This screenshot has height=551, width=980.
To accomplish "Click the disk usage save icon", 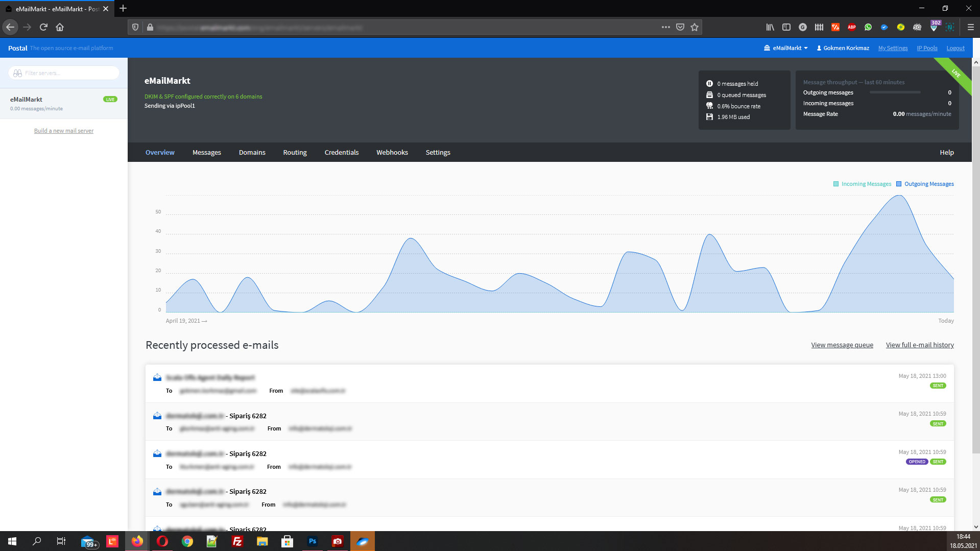I will click(709, 117).
